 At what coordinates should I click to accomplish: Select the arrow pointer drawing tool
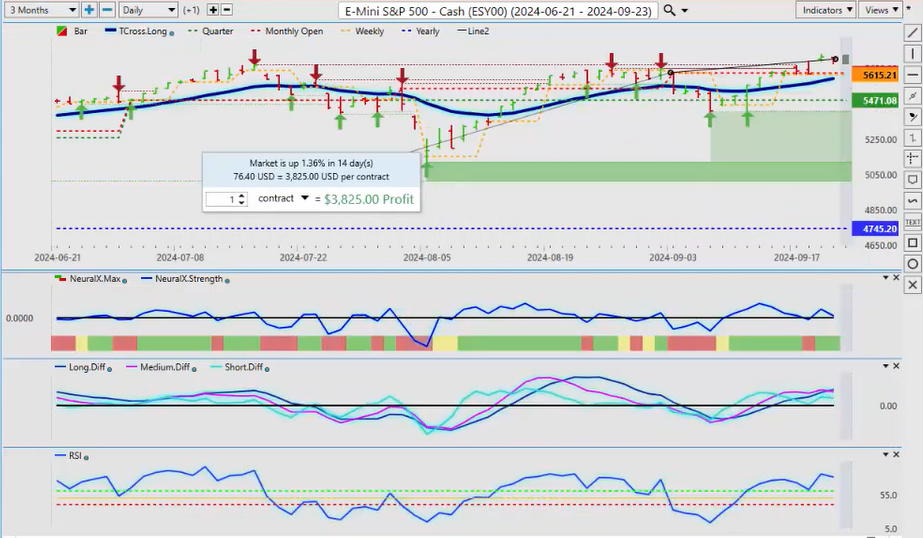[x=912, y=117]
